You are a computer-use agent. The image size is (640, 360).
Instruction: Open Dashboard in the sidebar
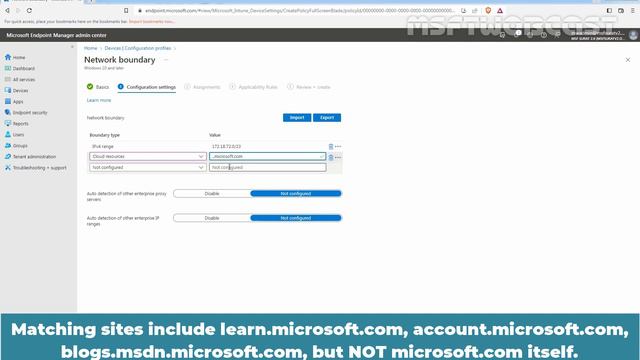tap(23, 69)
